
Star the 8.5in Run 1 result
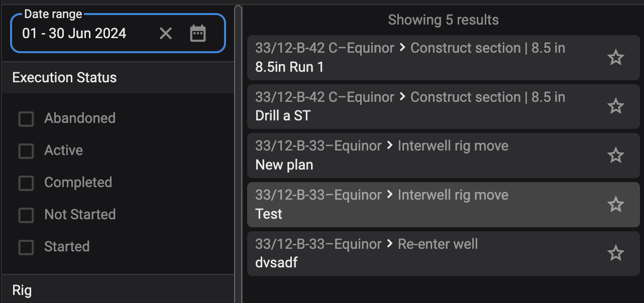615,58
